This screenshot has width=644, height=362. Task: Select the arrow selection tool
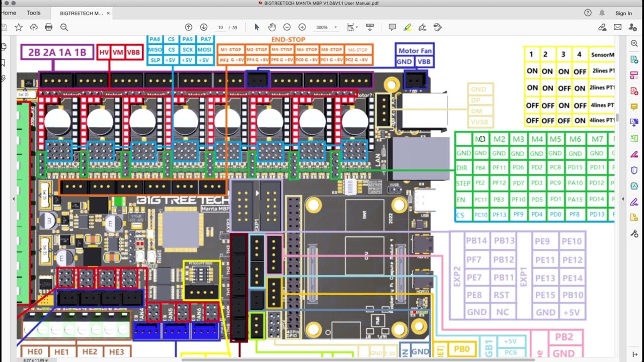point(257,27)
